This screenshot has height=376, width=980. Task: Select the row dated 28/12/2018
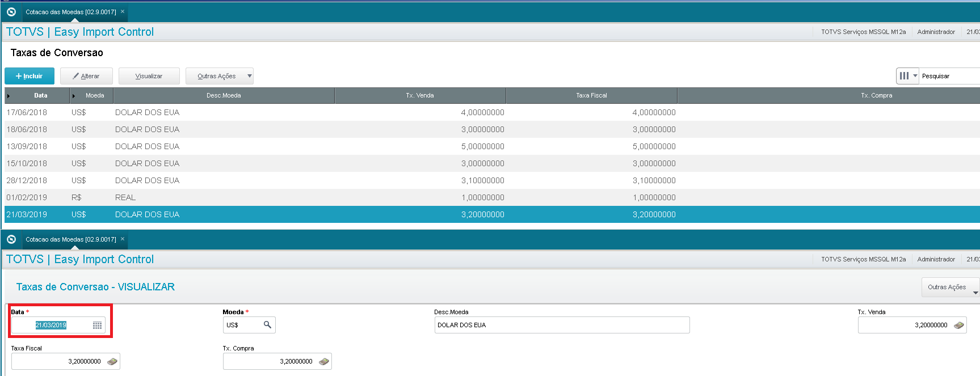(492, 180)
